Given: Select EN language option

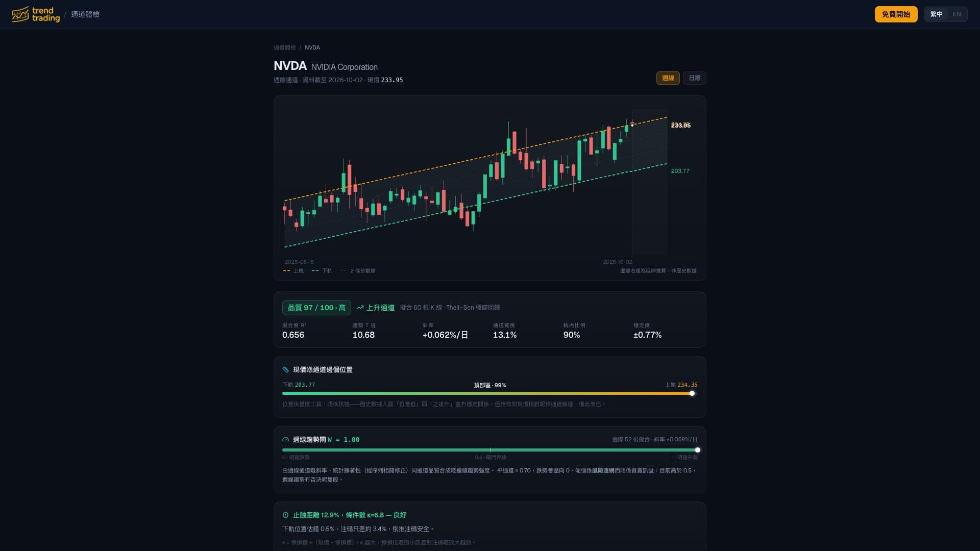Looking at the screenshot, I should pos(957,14).
